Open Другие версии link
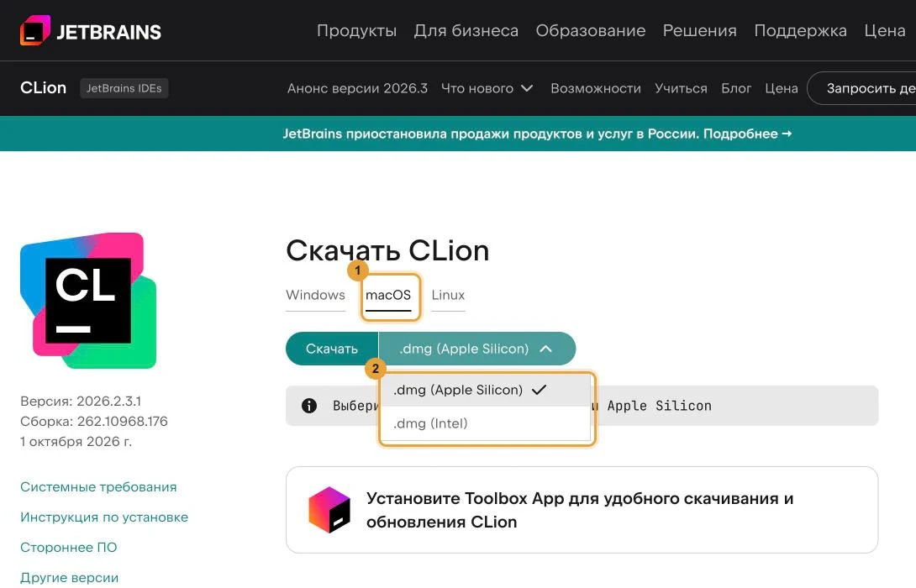 [x=69, y=577]
